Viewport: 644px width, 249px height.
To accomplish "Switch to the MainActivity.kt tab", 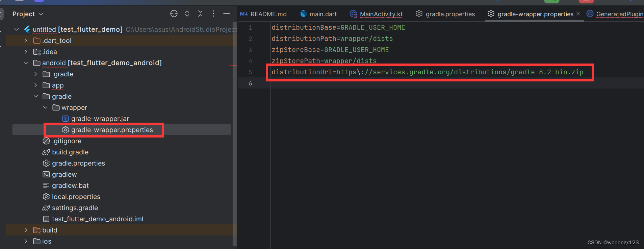I will (x=376, y=14).
